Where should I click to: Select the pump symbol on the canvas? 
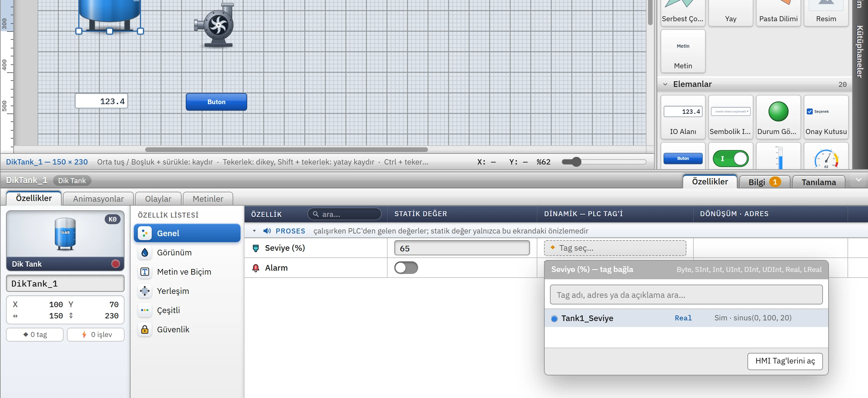tap(214, 25)
